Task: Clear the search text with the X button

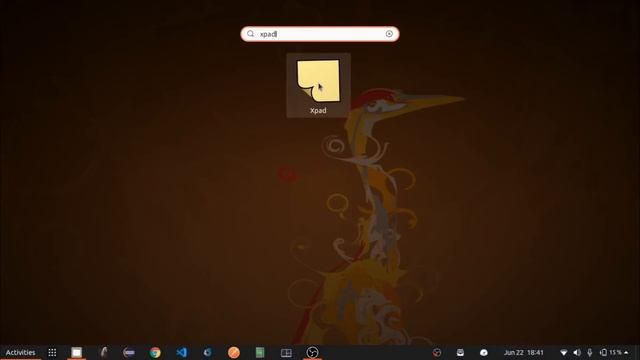Action: tap(389, 34)
